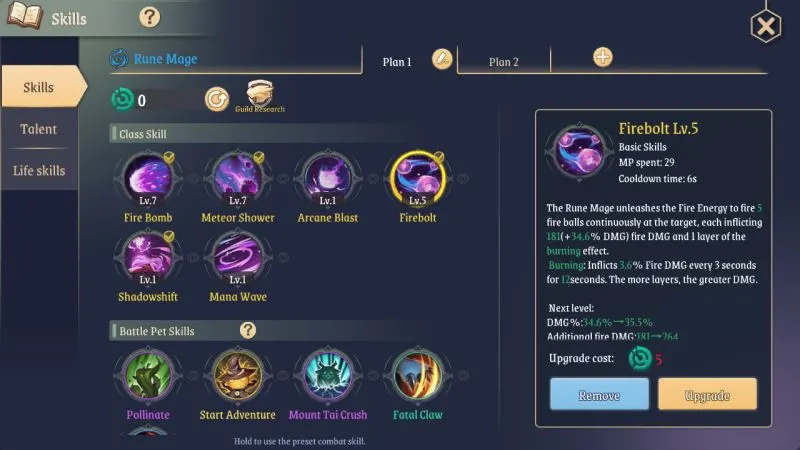Choose the Arcane Blast skill
Screen dimensions: 800x450
point(328,178)
